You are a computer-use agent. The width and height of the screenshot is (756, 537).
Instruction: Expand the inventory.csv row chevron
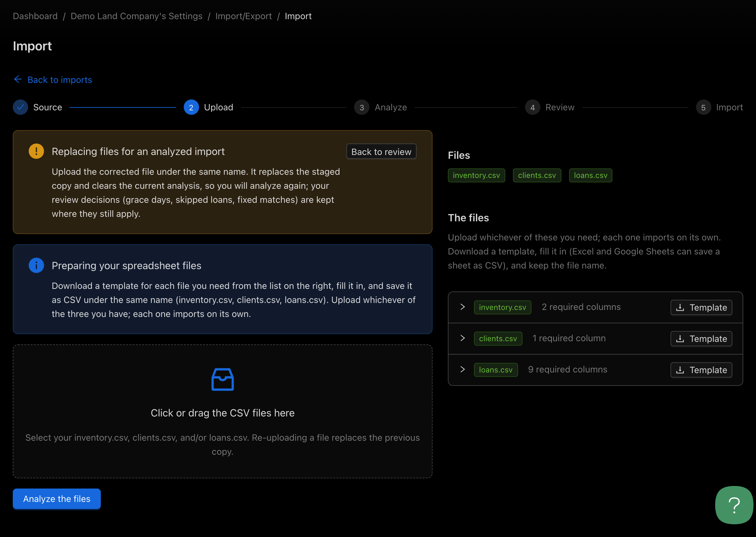point(462,307)
